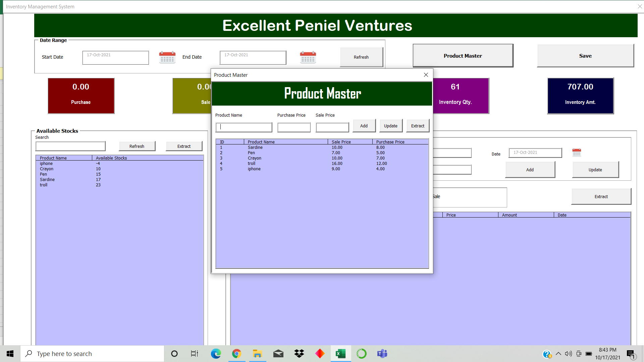Open the End Date calendar picker
The width and height of the screenshot is (644, 362).
[308, 57]
